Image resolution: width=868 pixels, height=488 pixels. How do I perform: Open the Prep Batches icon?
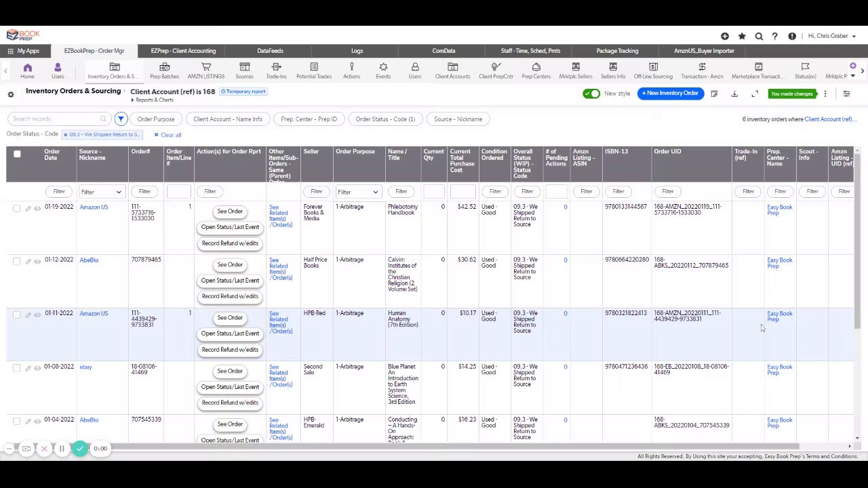click(164, 67)
